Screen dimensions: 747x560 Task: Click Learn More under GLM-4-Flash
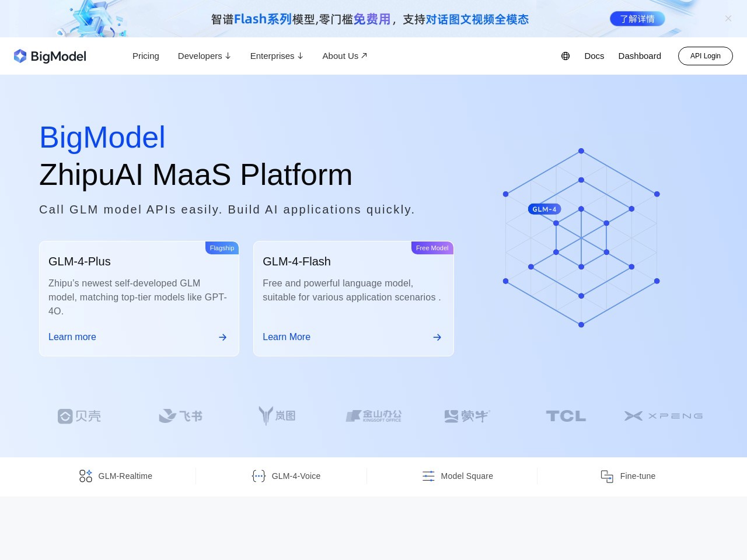[287, 337]
